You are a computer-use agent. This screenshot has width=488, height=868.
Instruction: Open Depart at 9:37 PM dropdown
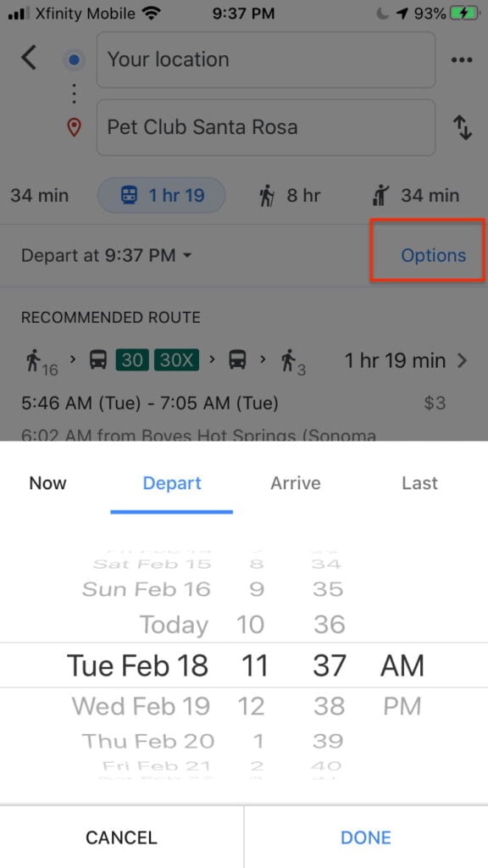106,256
